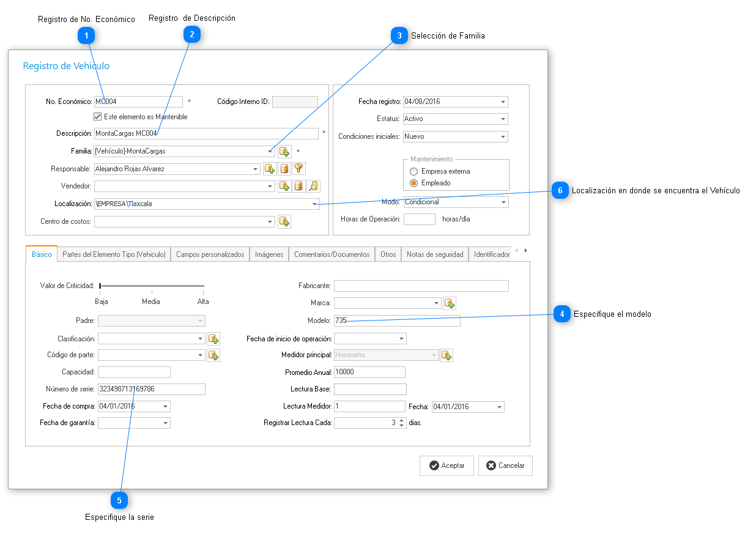Image resolution: width=756 pixels, height=537 pixels.
Task: Open the Localización dropdown list
Action: (x=314, y=204)
